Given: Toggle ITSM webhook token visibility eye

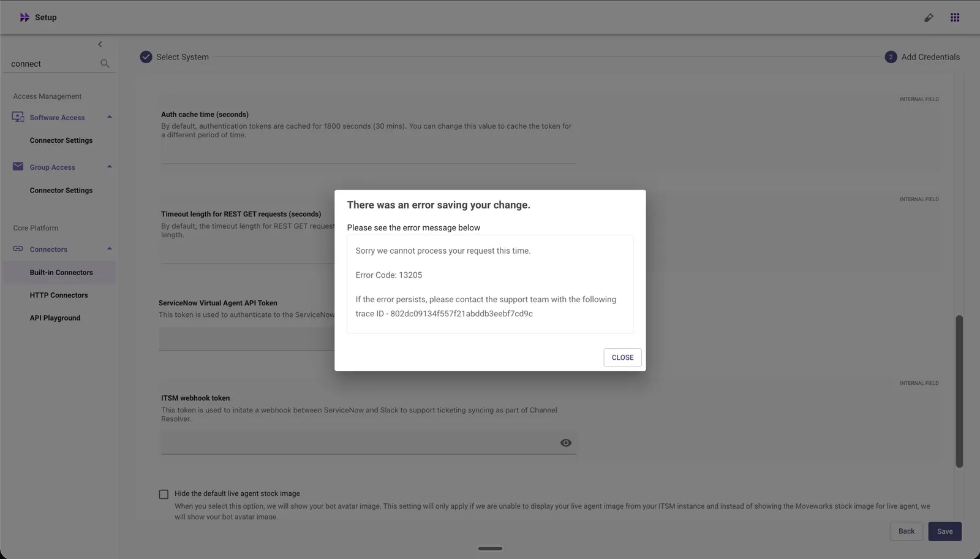Looking at the screenshot, I should [566, 443].
